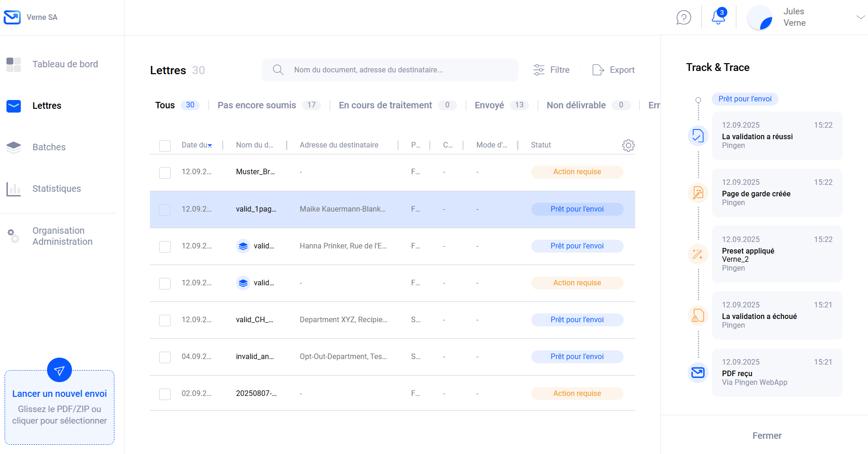Switch to the Pas encore soumis tab
The image size is (868, 454).
(x=257, y=106)
